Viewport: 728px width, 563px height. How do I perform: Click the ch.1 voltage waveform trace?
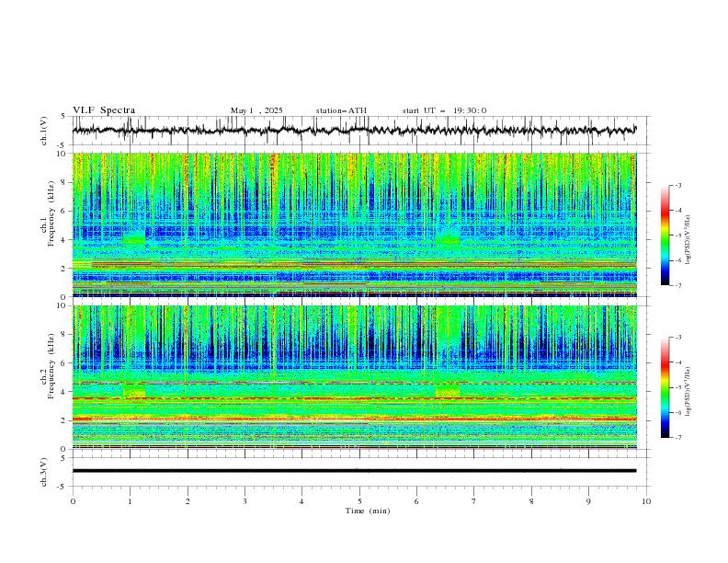354,130
